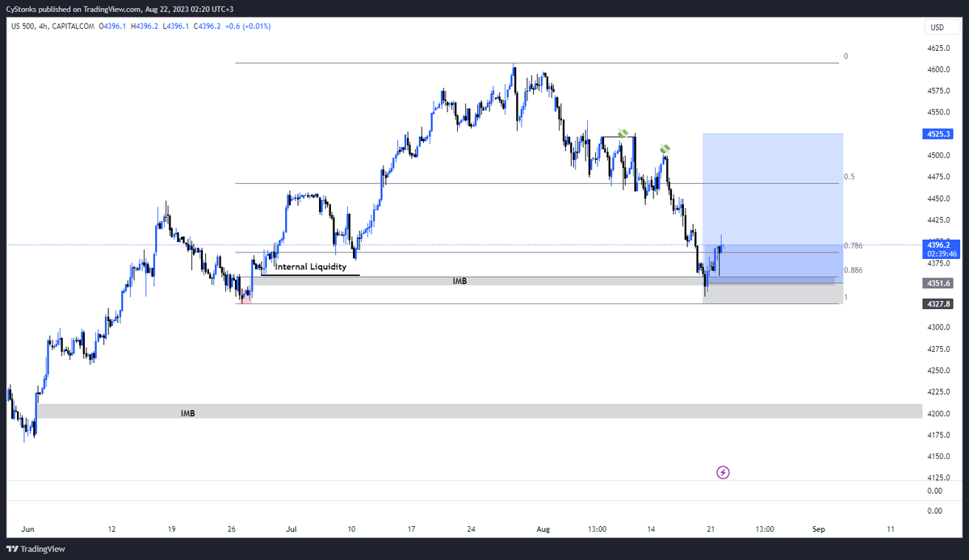The image size is (969, 560).
Task: Click the lower 'IMB' zone label near 4200
Action: point(187,412)
